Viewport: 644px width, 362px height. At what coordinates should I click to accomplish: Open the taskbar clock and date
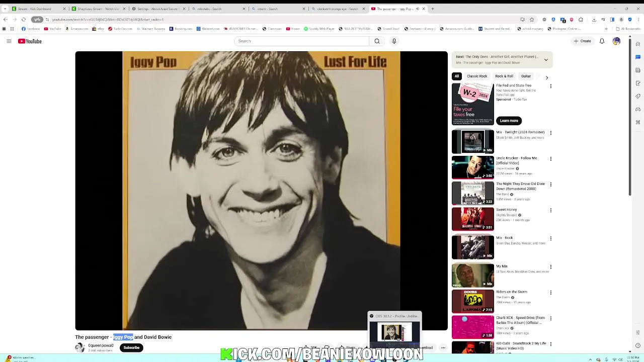pyautogui.click(x=632, y=358)
